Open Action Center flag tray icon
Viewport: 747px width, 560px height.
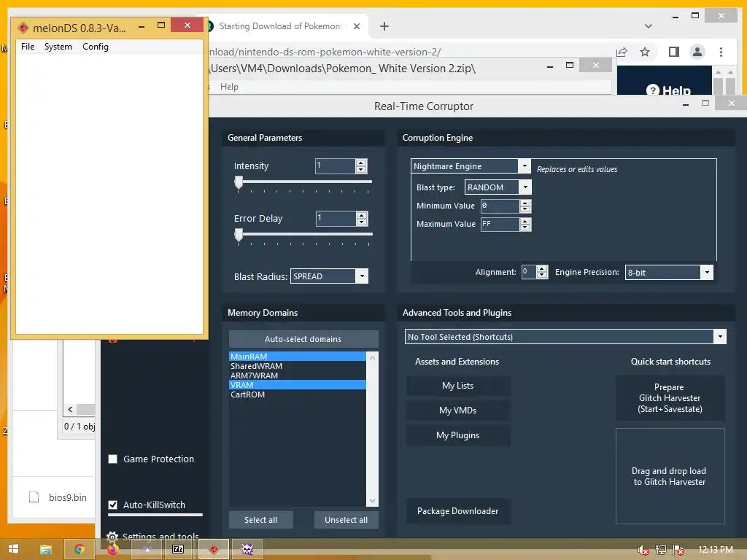point(679,550)
